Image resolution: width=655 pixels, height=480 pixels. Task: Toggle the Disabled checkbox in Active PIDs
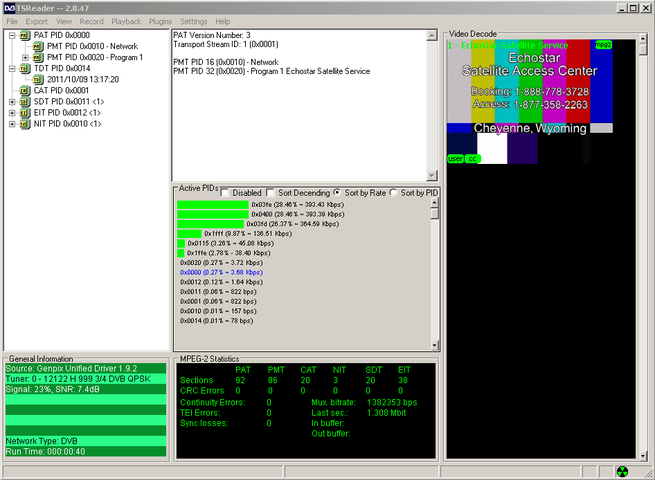coord(225,193)
